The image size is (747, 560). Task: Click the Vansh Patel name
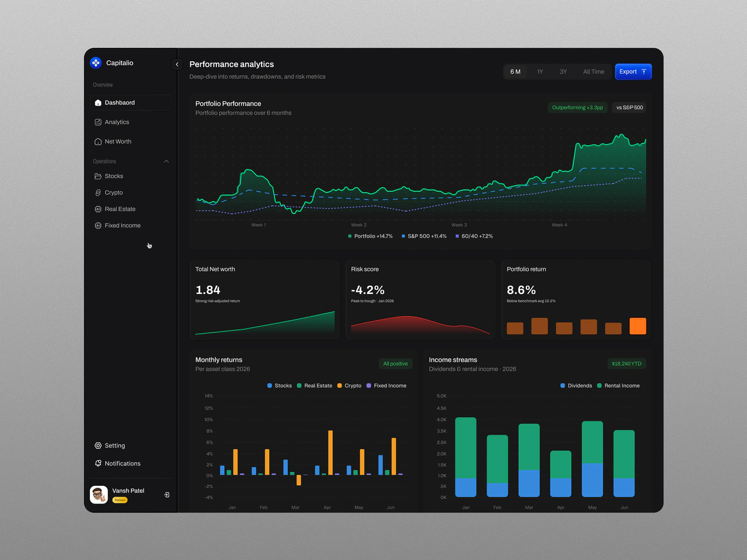coord(128,491)
